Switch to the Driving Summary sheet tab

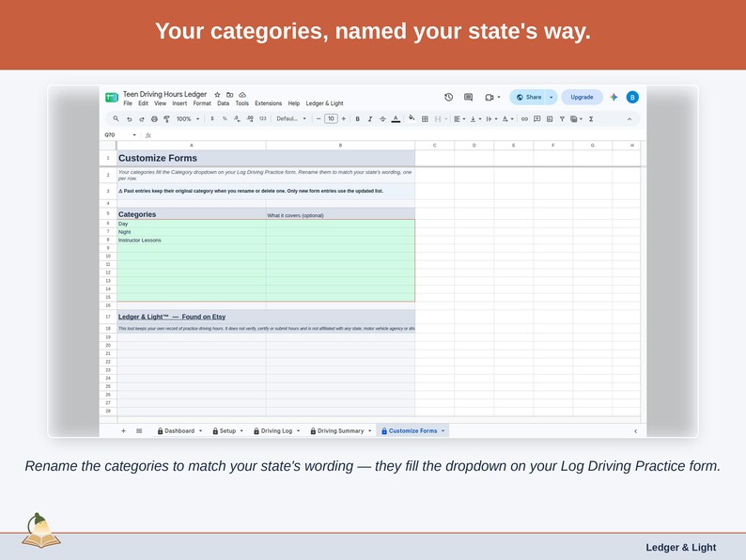point(340,430)
